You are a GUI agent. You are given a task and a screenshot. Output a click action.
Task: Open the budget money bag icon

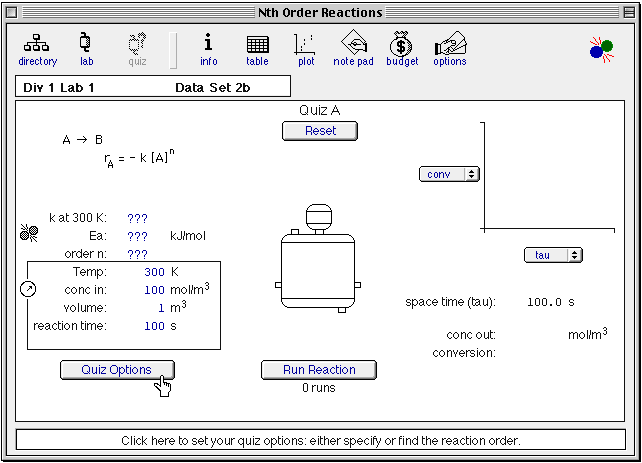[x=402, y=46]
